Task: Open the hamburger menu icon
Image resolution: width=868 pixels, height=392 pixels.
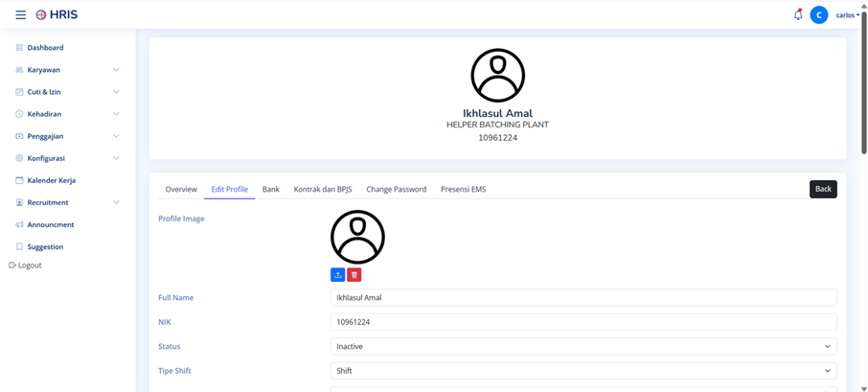Action: coord(20,15)
